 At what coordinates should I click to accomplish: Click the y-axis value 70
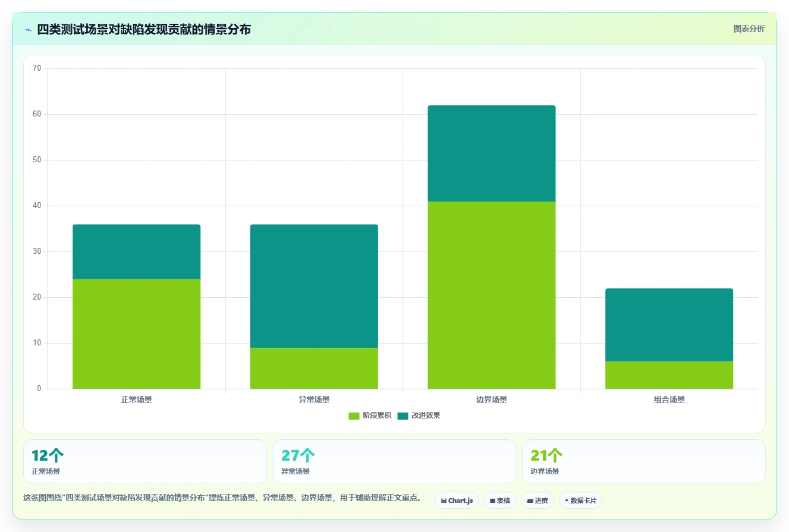[x=37, y=68]
